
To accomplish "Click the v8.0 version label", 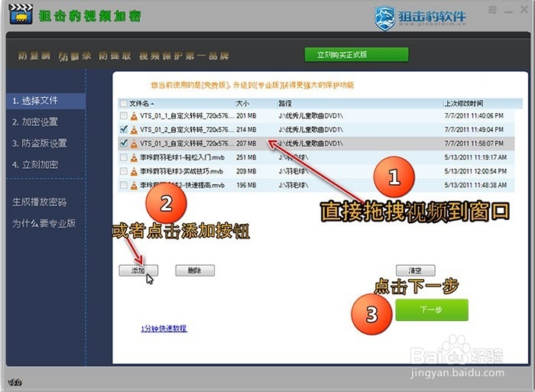I will pos(15,382).
